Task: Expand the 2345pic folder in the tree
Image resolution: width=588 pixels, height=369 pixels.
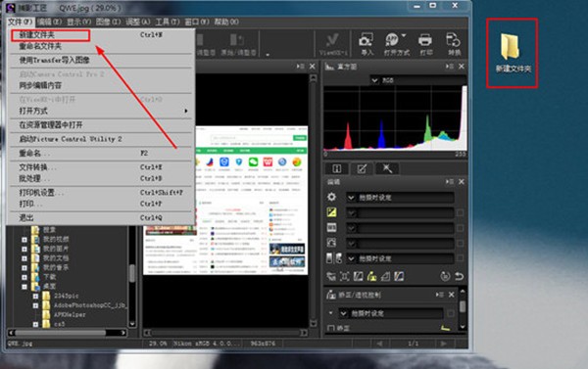Action: 35,296
